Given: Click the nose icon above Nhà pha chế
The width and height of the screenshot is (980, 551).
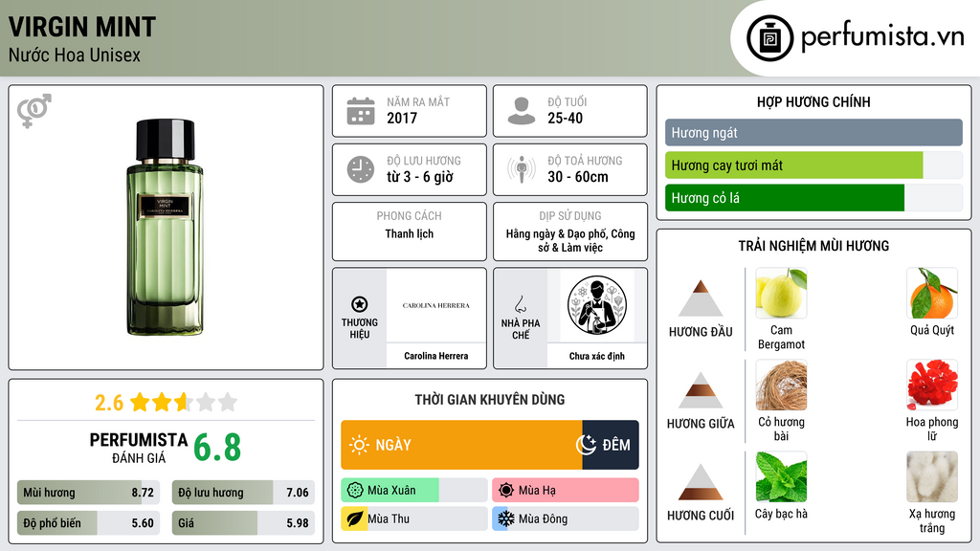Looking at the screenshot, I should [x=520, y=304].
